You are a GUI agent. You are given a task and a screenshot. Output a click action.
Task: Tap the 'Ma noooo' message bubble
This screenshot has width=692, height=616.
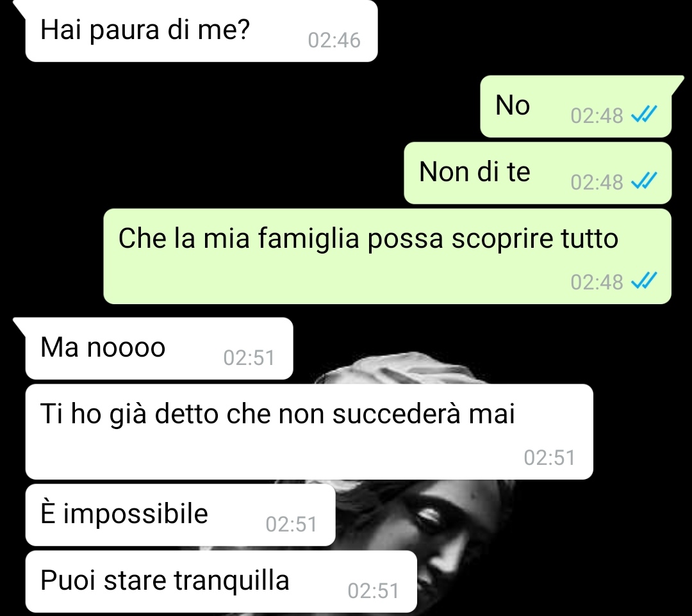160,348
